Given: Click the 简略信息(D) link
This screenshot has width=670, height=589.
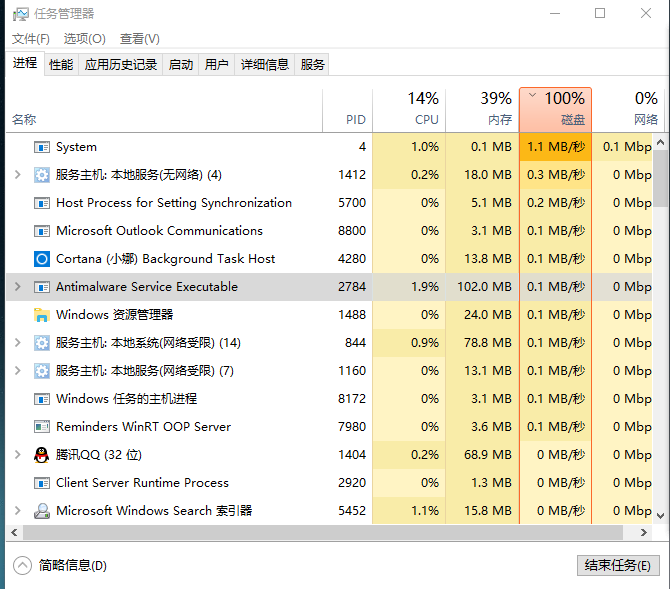Looking at the screenshot, I should [x=73, y=566].
